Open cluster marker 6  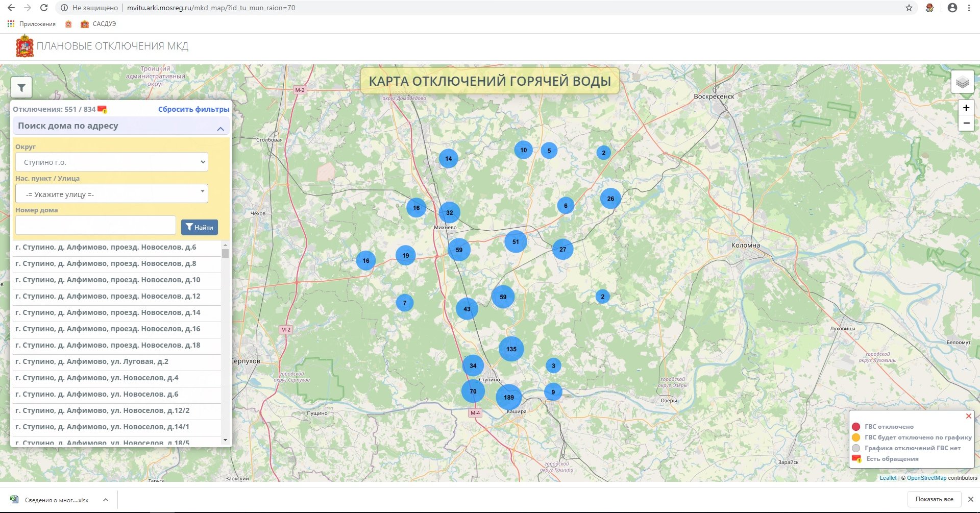point(566,206)
